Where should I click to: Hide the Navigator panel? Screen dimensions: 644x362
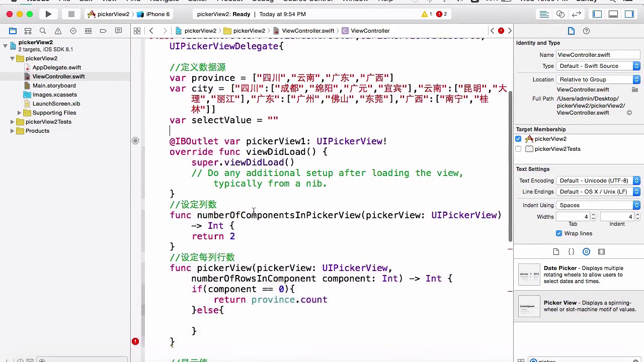[x=597, y=14]
